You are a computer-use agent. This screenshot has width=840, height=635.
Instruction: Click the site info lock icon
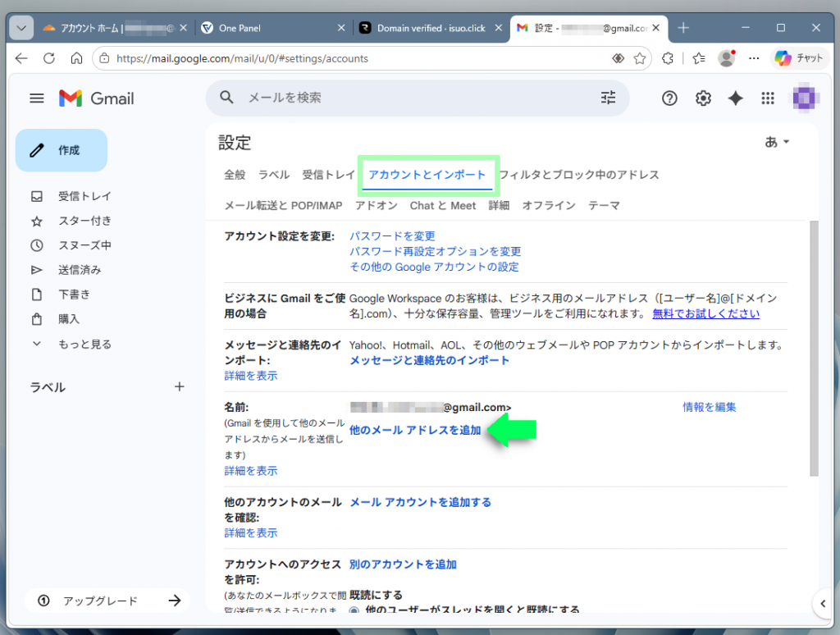[104, 58]
